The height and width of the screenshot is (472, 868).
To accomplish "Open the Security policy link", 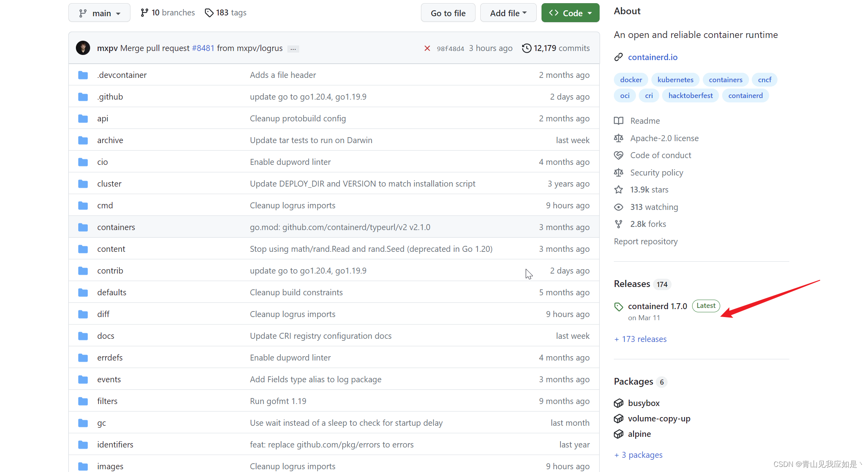I will tap(656, 173).
